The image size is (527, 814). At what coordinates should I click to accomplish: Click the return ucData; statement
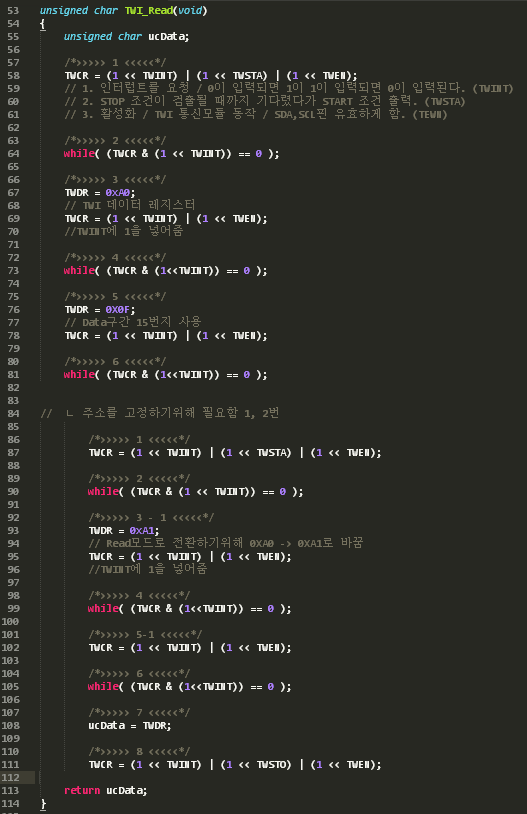105,791
